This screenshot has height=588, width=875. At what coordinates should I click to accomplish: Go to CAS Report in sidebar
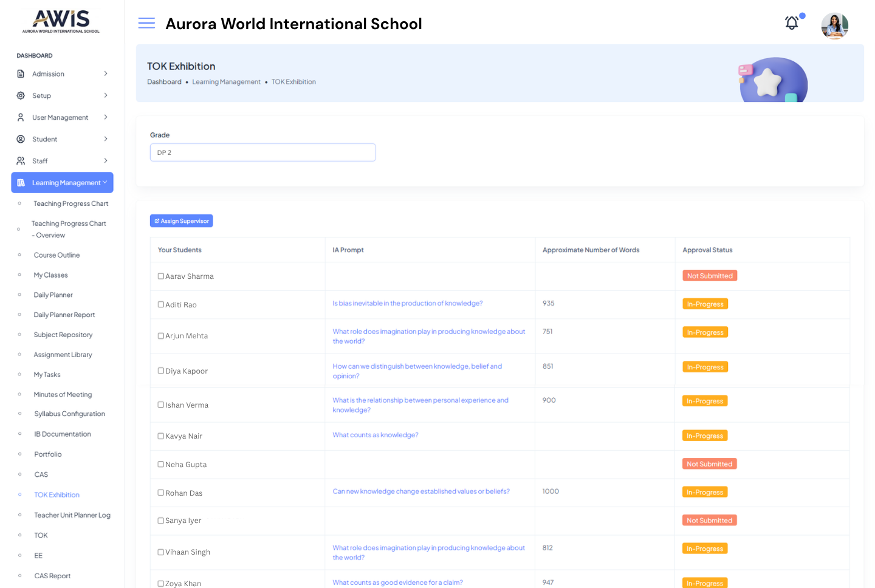(x=52, y=576)
